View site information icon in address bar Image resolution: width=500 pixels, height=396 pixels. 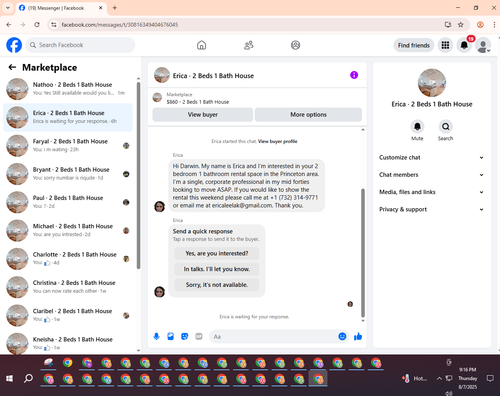(x=54, y=25)
